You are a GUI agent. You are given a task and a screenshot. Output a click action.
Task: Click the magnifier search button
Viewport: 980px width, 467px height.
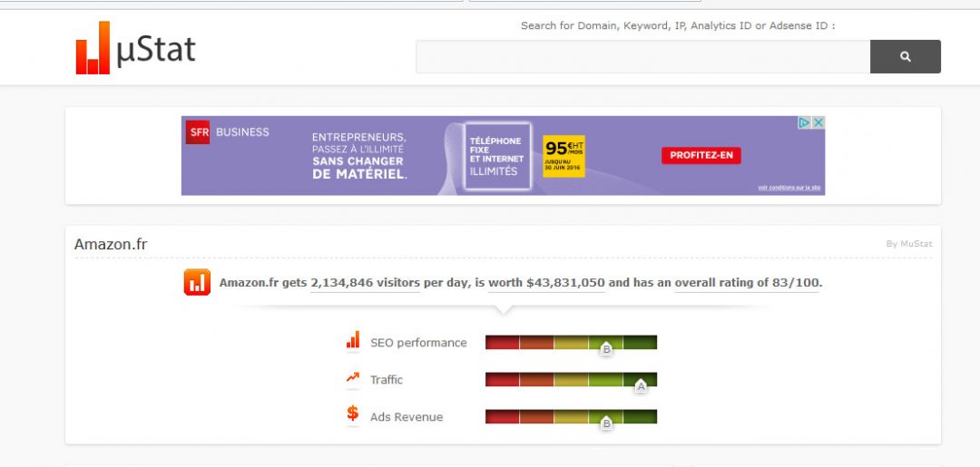click(905, 57)
